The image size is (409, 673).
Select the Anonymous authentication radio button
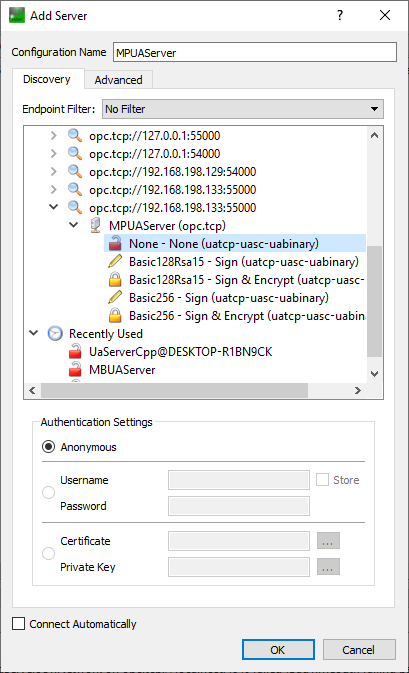[x=48, y=447]
